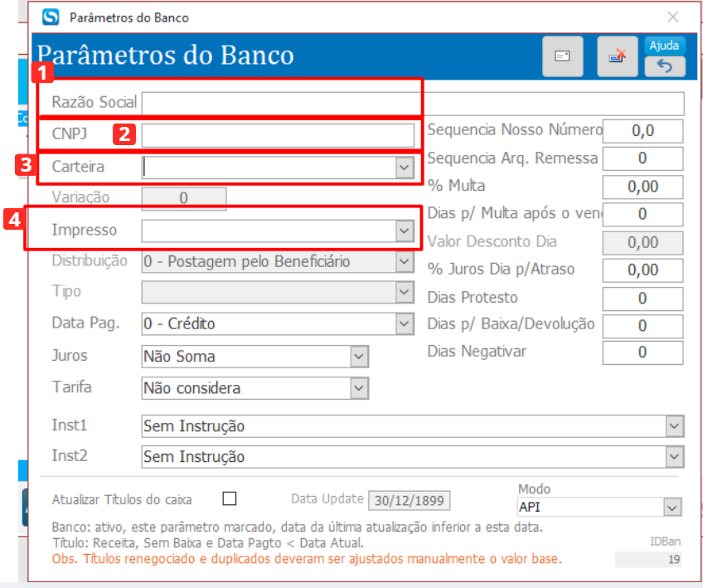Viewport: 703px width, 588px height.
Task: Click the blue undo arrow button
Action: (x=665, y=66)
